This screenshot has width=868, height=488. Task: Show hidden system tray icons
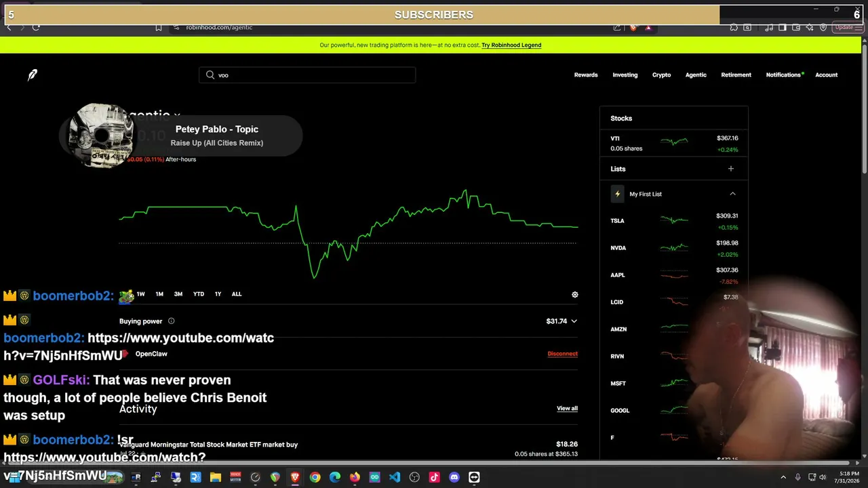(x=783, y=477)
